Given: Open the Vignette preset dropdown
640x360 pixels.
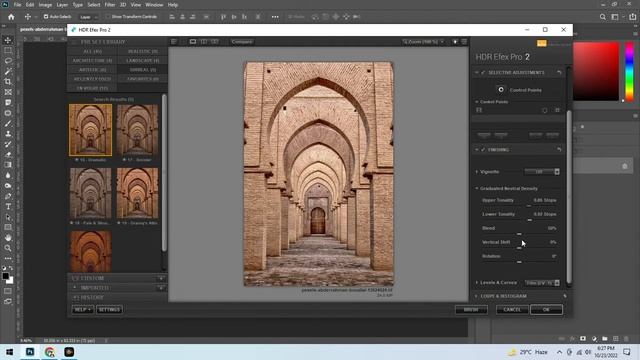Looking at the screenshot, I should (542, 172).
